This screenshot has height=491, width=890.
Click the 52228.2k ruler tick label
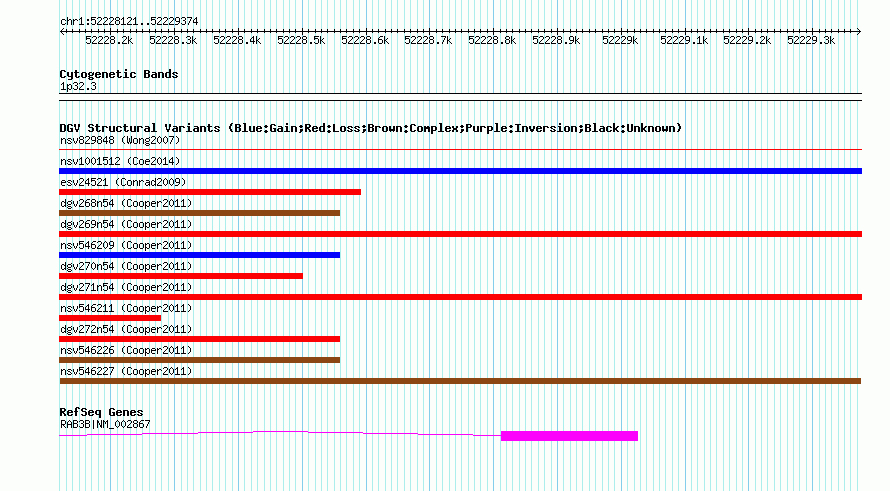click(109, 40)
